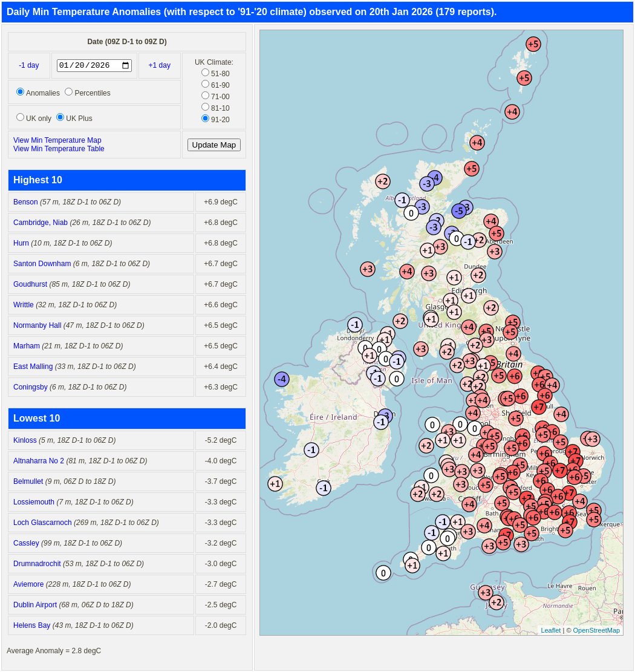Open the Writtle station link
Image resolution: width=635 pixels, height=672 pixels.
23,305
